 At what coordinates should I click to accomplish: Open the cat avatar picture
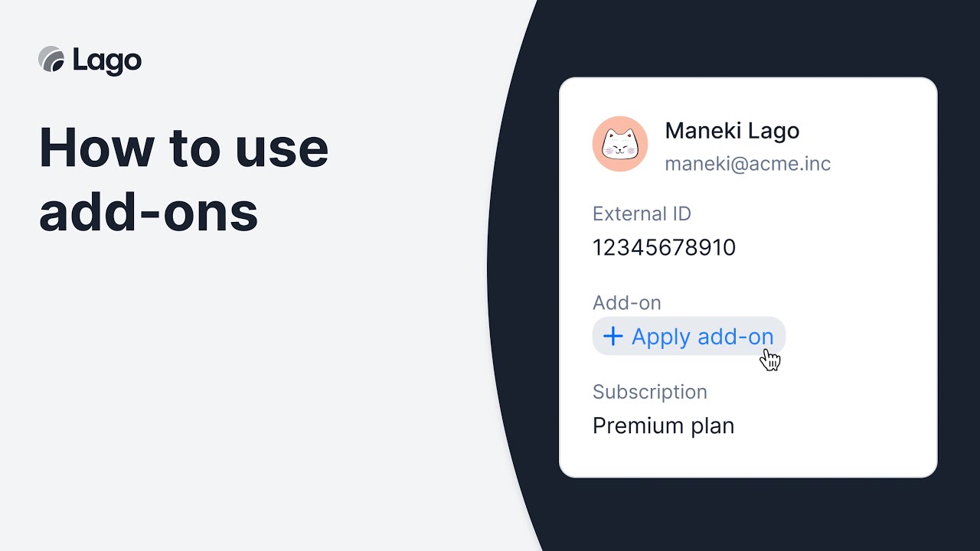[x=620, y=144]
